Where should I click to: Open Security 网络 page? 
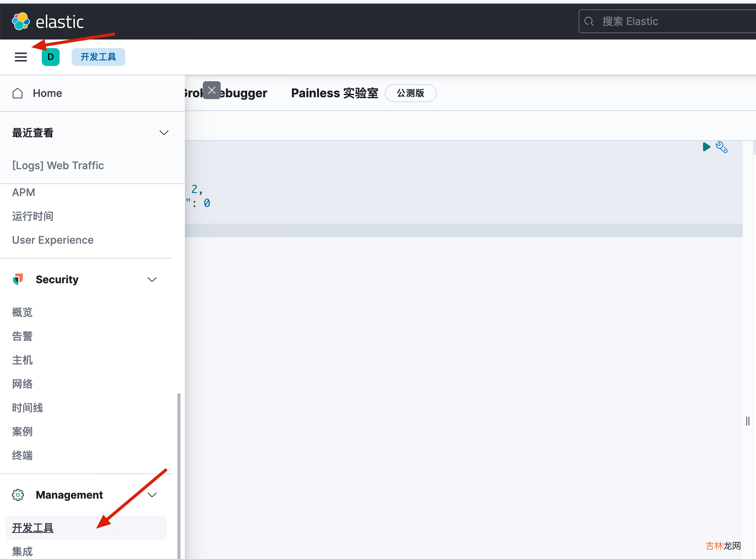22,384
